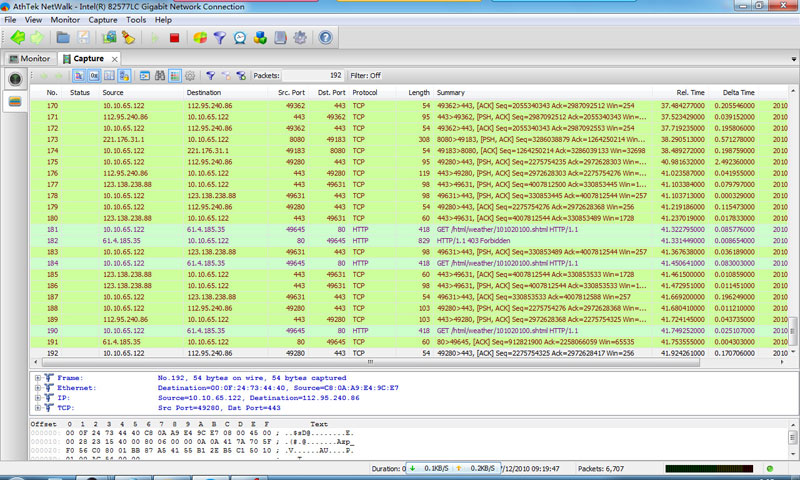Click the folder open file icon

click(61, 38)
